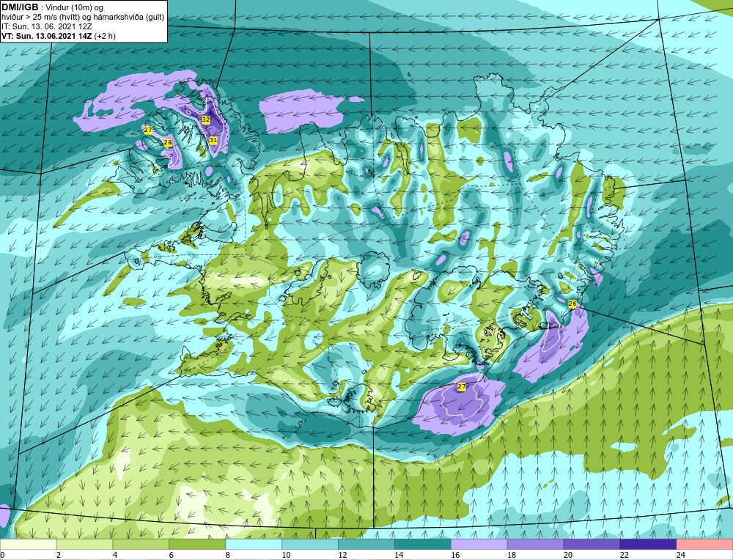Screen dimensions: 733x560
Task: Pick the 0–2 m/s palest legend swatch
Action: point(28,545)
